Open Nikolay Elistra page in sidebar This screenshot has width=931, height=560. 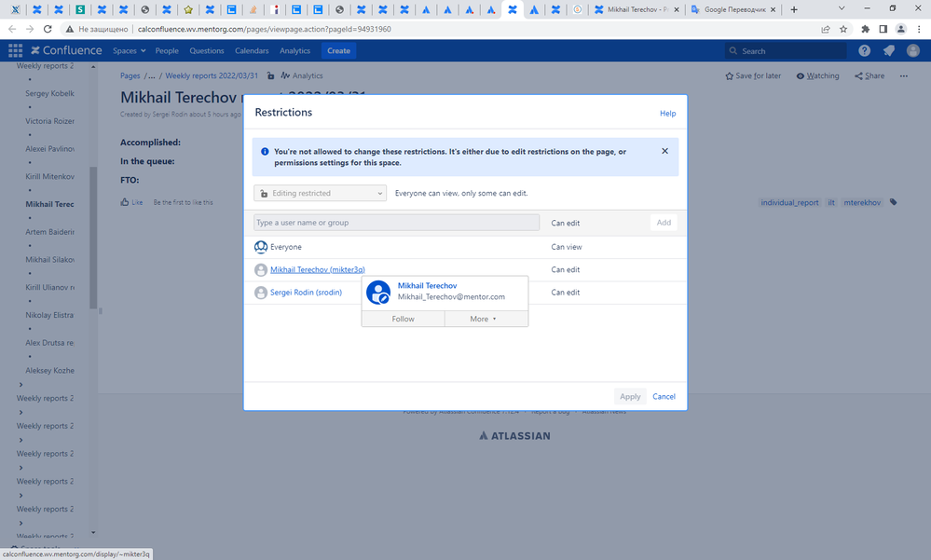(50, 315)
